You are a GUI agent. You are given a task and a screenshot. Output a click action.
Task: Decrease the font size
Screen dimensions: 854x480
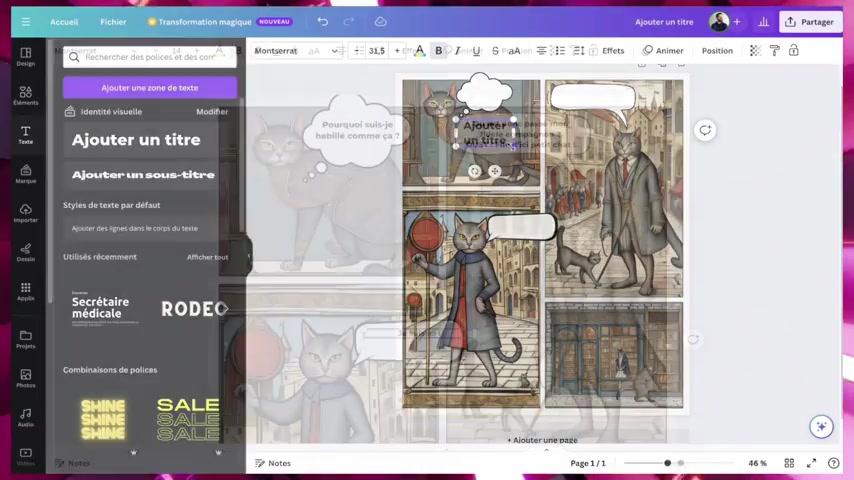click(x=358, y=51)
